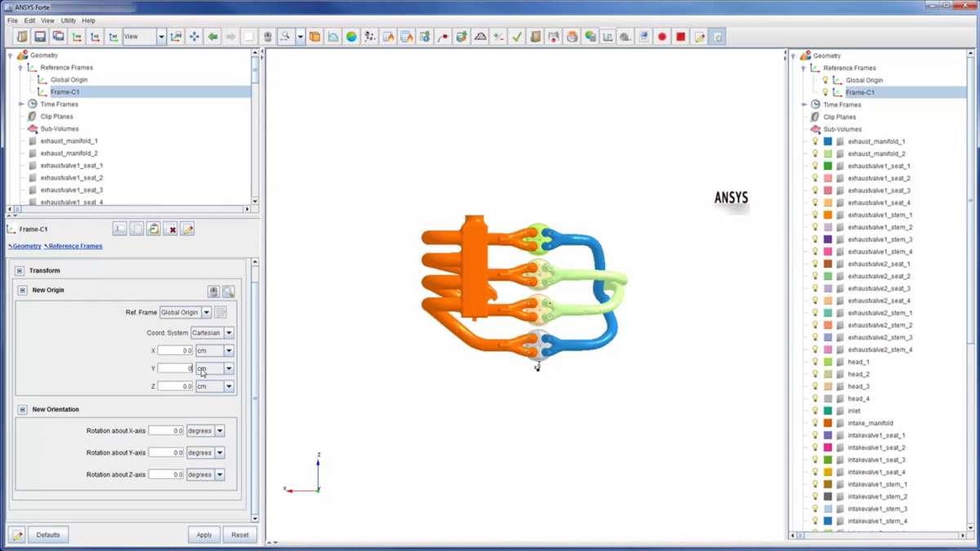Click the plus/minus toolbar icon
The width and height of the screenshot is (980, 551).
(498, 37)
